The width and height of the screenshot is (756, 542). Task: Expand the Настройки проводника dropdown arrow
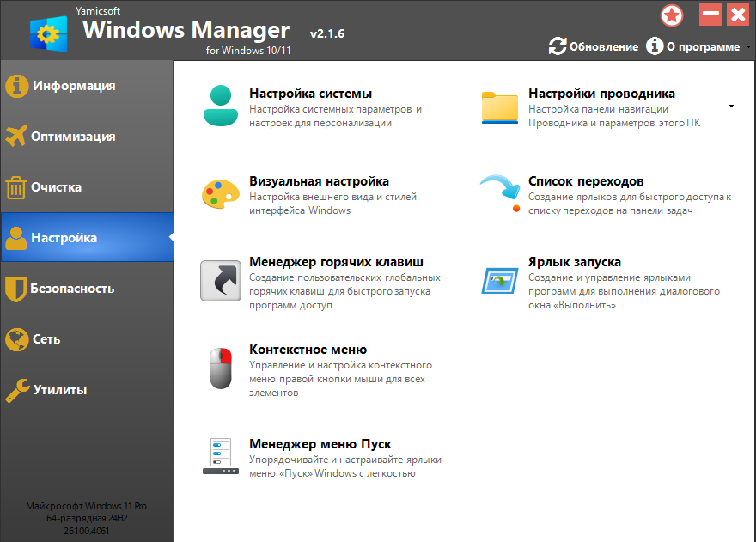pos(731,107)
